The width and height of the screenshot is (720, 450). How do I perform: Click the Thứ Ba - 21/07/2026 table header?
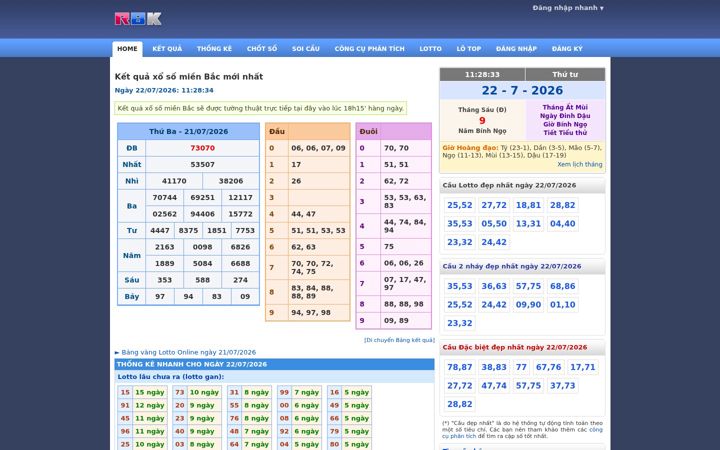[188, 131]
